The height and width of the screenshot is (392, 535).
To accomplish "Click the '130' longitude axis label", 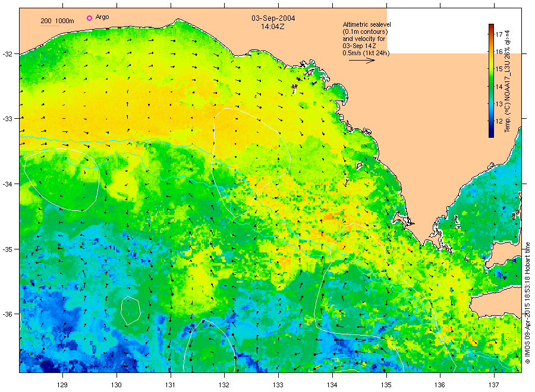I will tap(117, 385).
